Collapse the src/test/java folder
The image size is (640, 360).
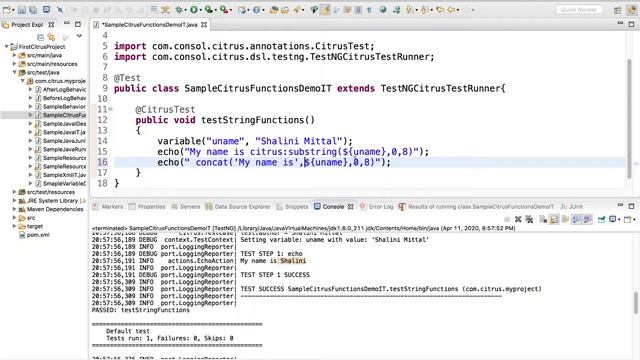point(15,72)
